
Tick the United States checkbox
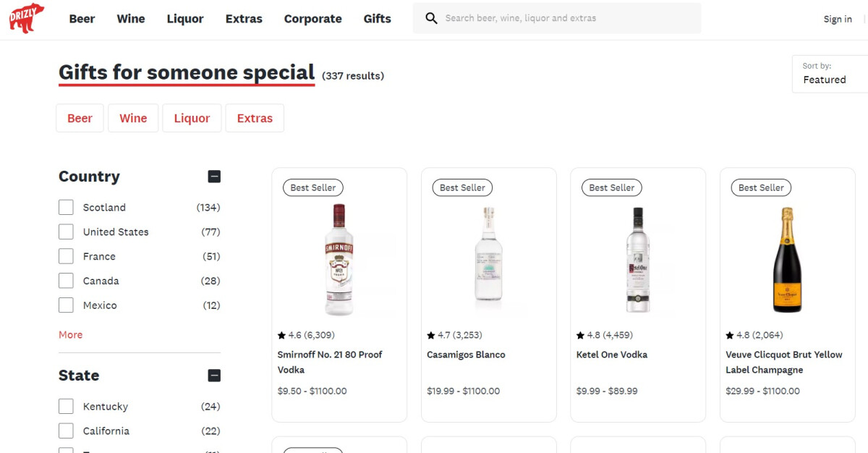point(66,232)
